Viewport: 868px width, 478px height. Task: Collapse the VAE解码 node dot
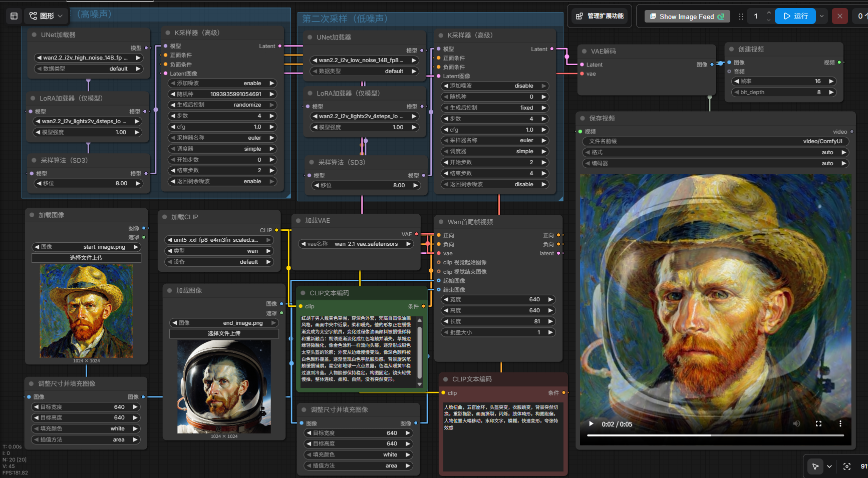pyautogui.click(x=584, y=52)
